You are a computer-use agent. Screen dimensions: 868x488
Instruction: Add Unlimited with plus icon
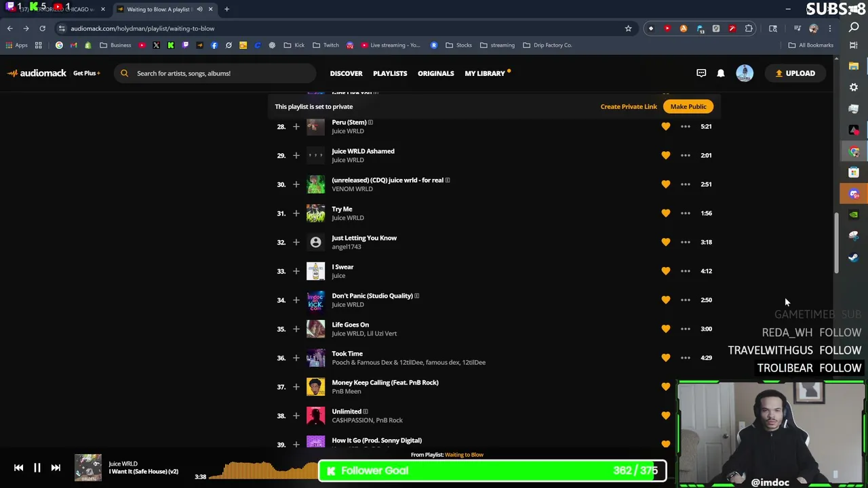pos(296,415)
